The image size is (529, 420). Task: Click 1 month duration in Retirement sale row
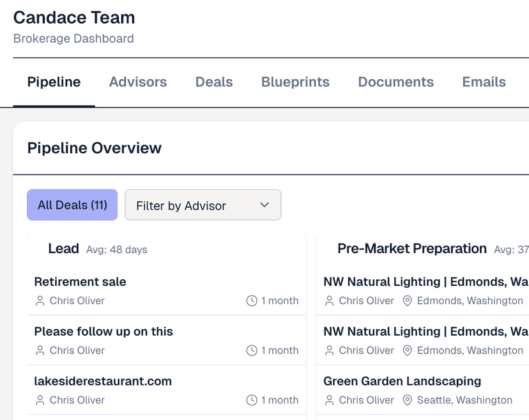(x=280, y=300)
